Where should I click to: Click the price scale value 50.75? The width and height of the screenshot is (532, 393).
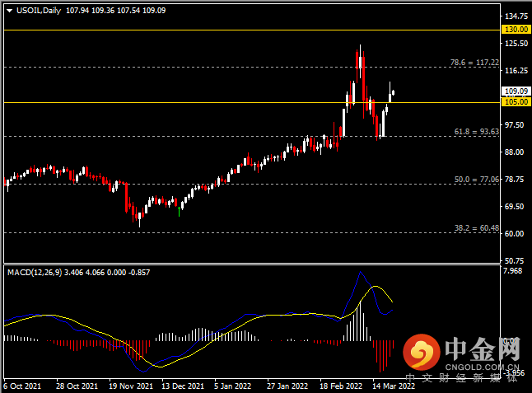click(x=515, y=260)
